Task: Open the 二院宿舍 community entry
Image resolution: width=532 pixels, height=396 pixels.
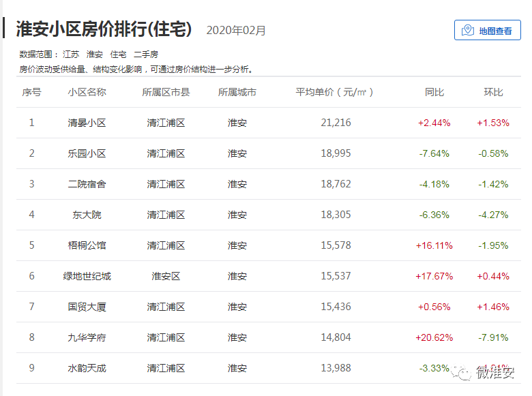Action: tap(87, 184)
